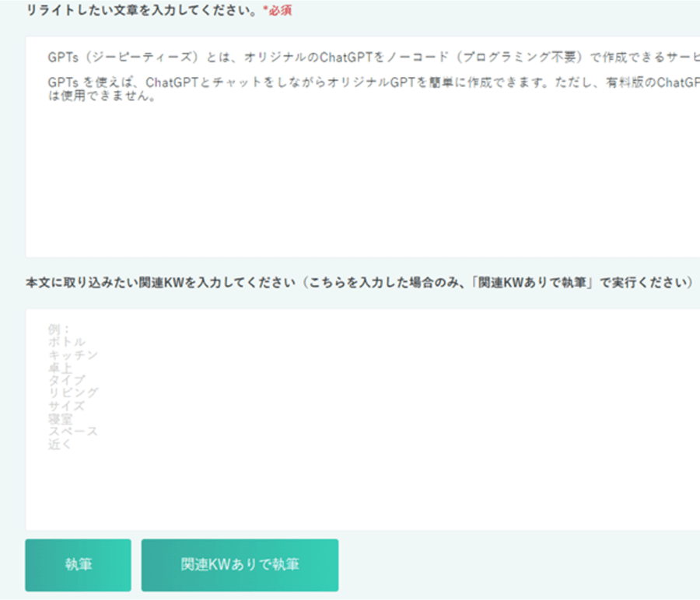Focus the rewrite text input area

[362, 147]
